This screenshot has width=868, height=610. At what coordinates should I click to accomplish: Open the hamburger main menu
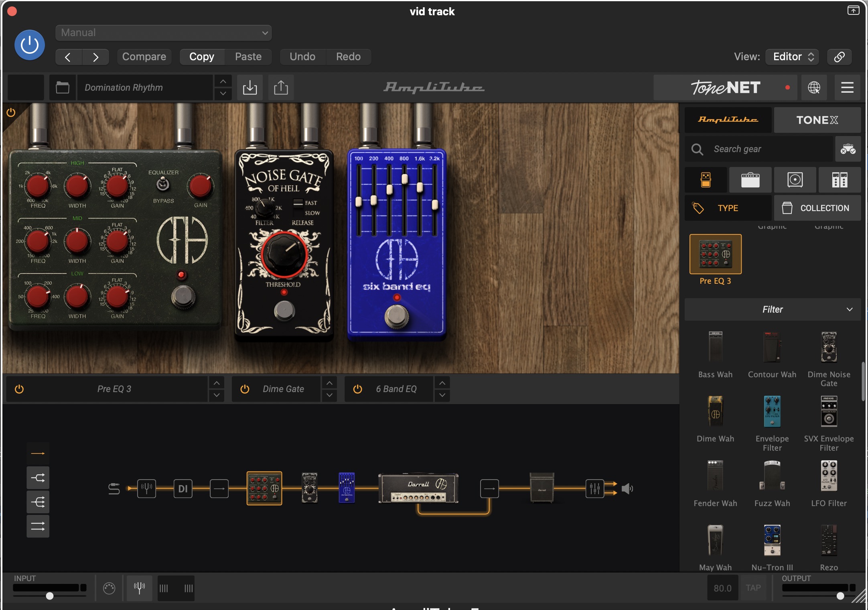(x=847, y=87)
